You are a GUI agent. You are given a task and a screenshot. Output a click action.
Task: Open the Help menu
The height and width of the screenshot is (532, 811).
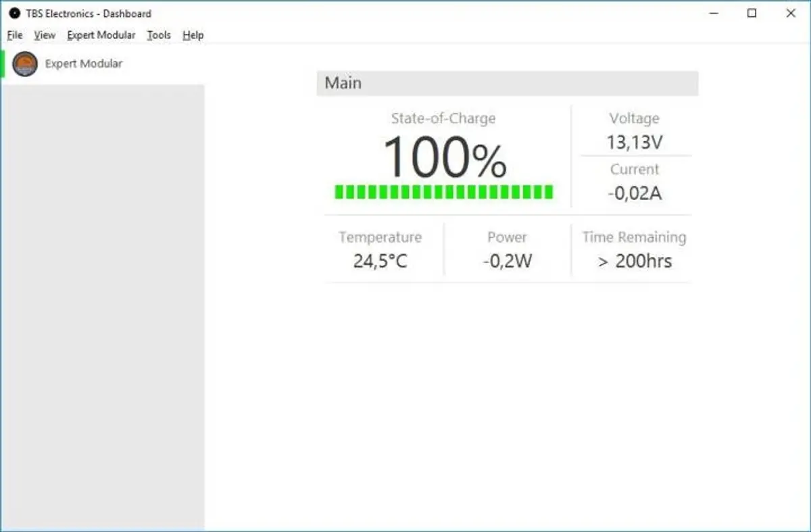pyautogui.click(x=193, y=35)
